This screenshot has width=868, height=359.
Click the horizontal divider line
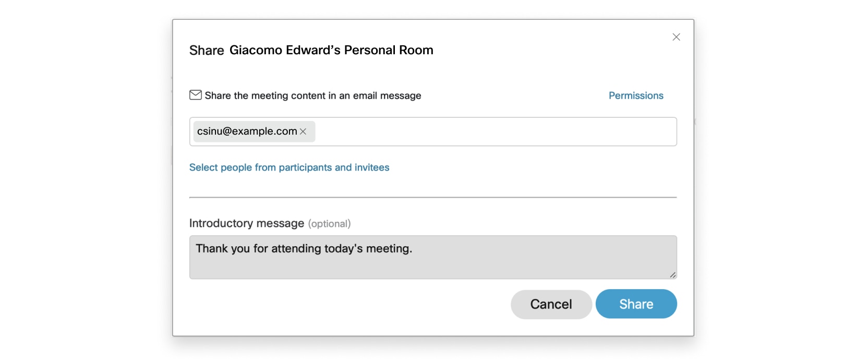tap(433, 197)
